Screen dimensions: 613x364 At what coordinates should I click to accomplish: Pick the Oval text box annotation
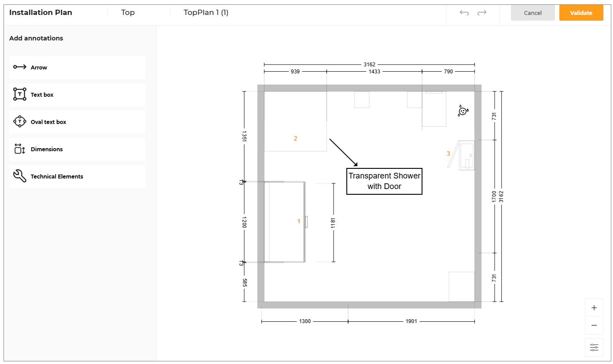click(x=77, y=122)
